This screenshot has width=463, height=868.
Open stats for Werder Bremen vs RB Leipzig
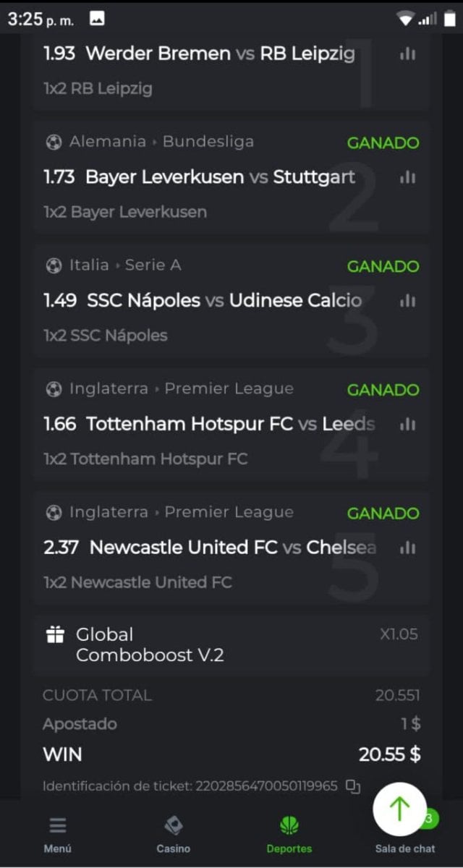[x=407, y=54]
